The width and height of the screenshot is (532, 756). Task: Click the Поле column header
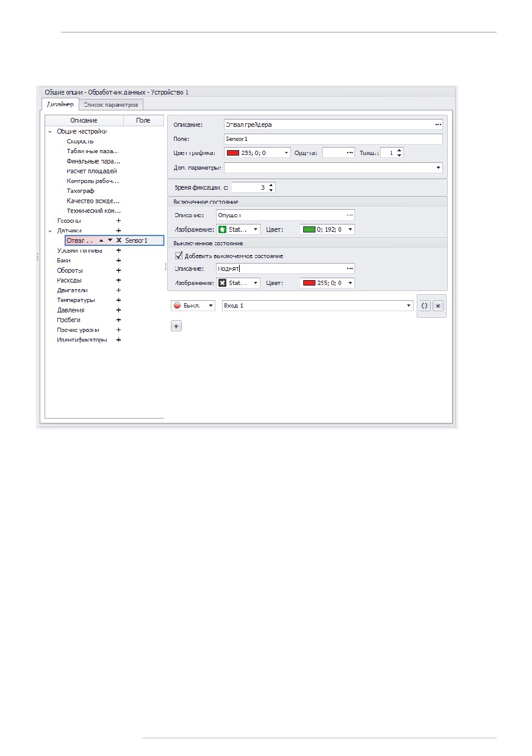coord(143,121)
